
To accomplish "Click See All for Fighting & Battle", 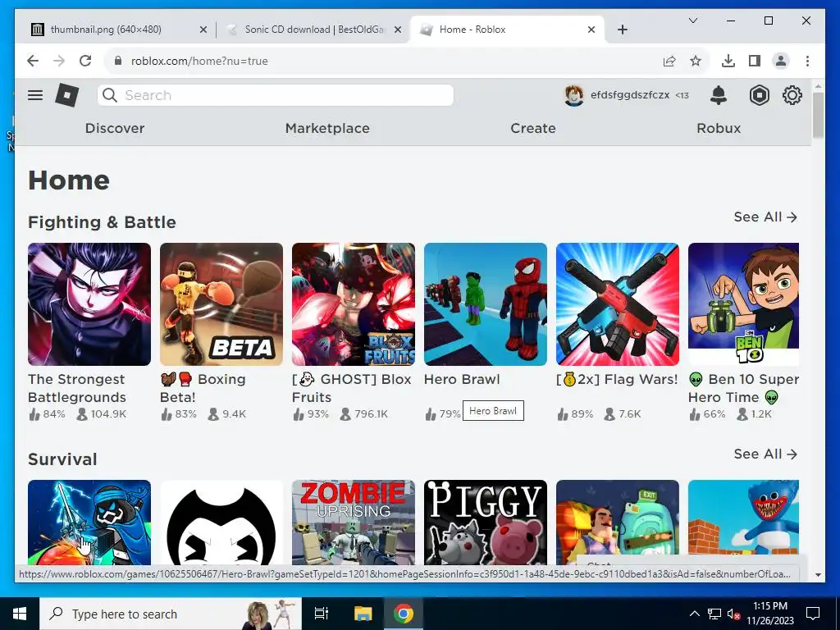I will (765, 217).
